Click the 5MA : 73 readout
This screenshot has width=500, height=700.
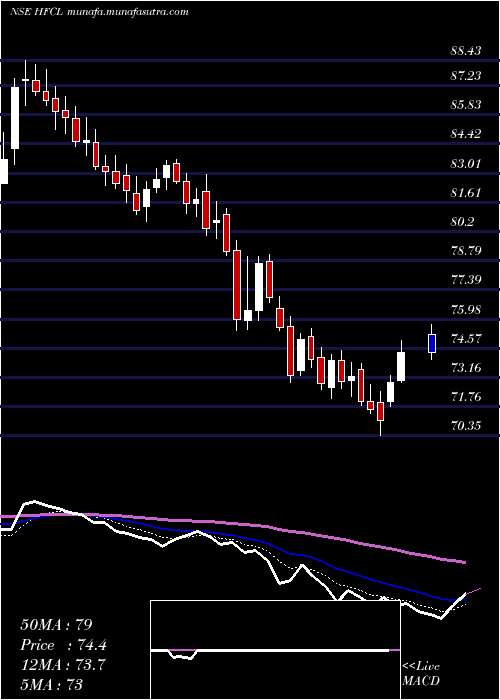(x=51, y=684)
